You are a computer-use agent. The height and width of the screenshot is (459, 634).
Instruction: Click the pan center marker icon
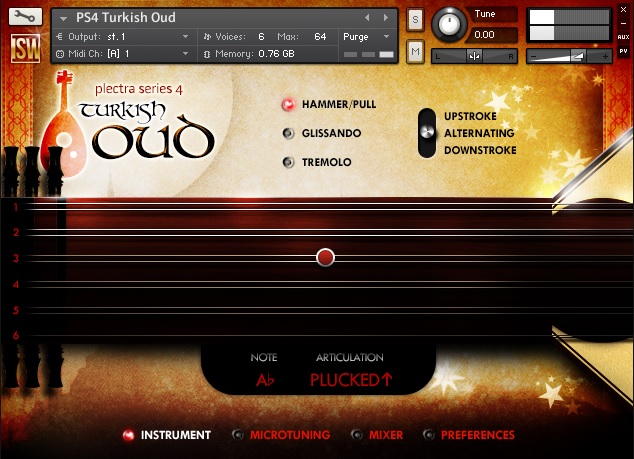[474, 56]
